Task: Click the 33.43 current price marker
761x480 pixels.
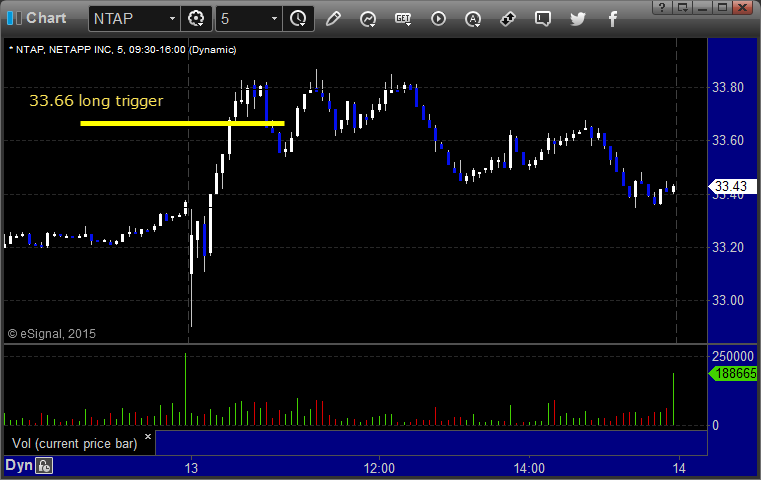Action: coord(732,186)
